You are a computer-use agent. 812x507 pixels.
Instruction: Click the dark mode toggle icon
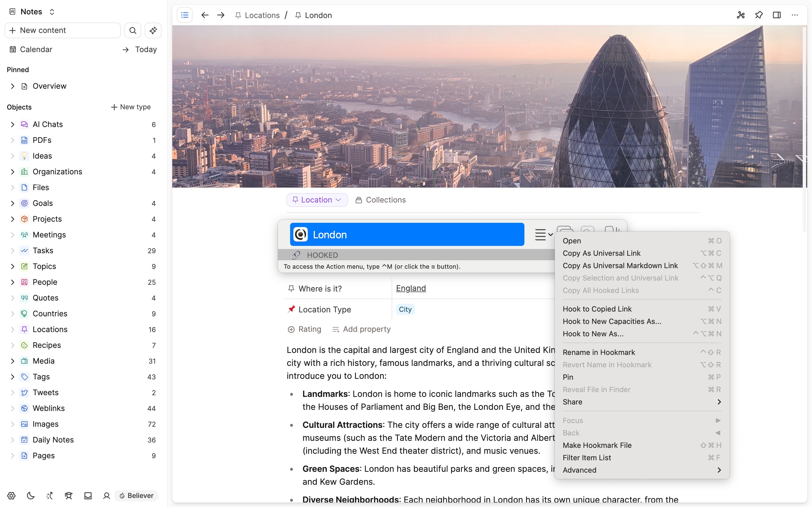click(x=30, y=495)
